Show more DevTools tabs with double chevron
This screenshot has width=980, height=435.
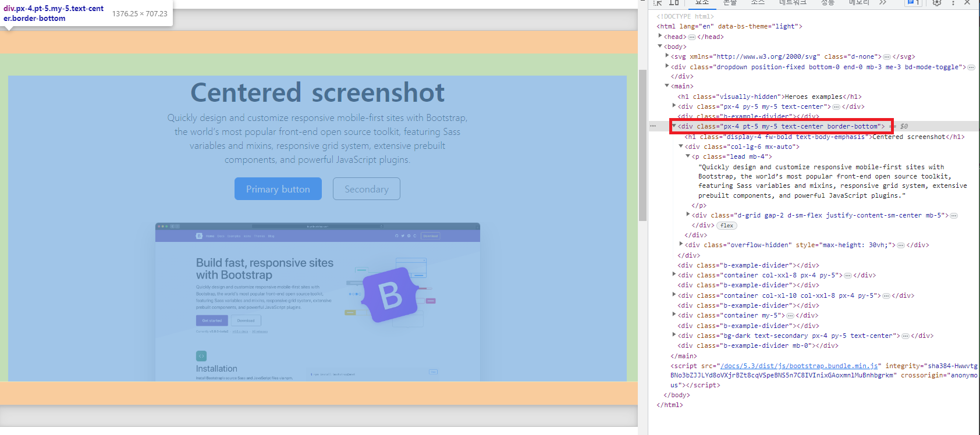(x=883, y=2)
